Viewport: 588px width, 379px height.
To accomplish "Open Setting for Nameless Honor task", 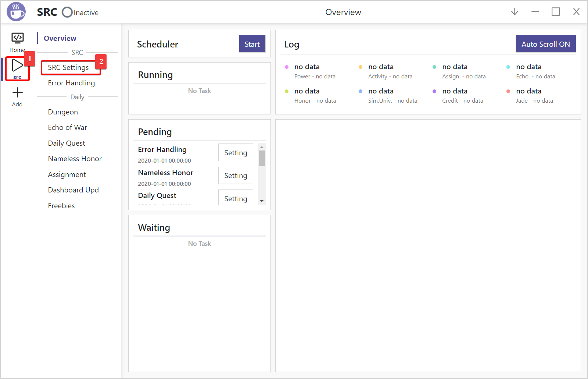I will (236, 175).
